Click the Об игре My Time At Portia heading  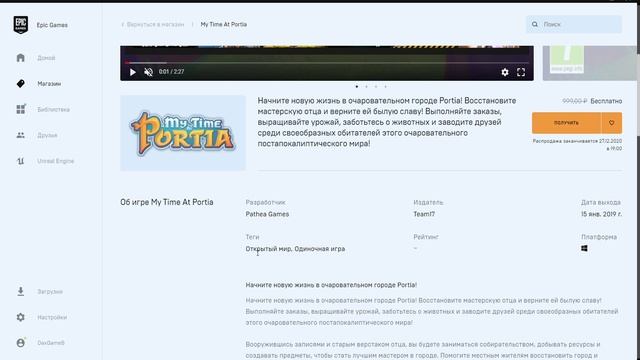coord(167,202)
